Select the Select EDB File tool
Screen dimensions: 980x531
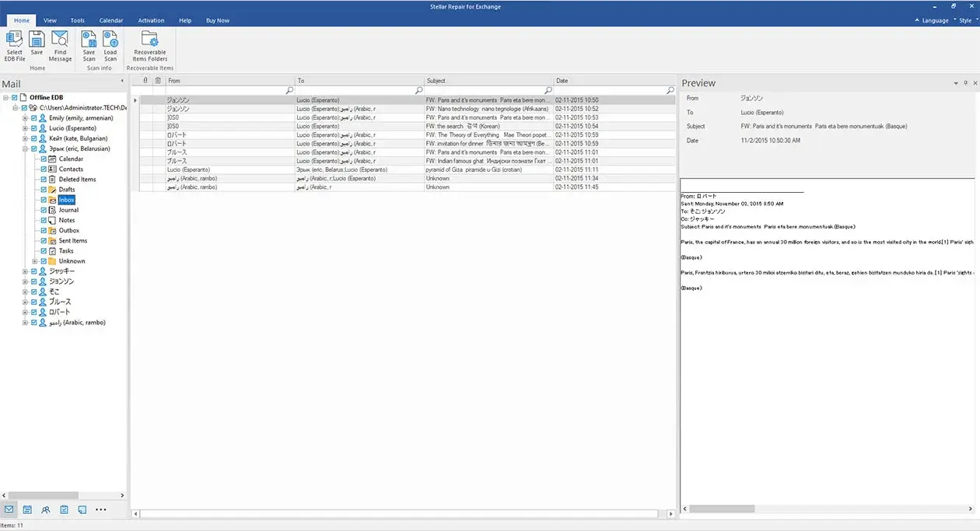point(14,46)
